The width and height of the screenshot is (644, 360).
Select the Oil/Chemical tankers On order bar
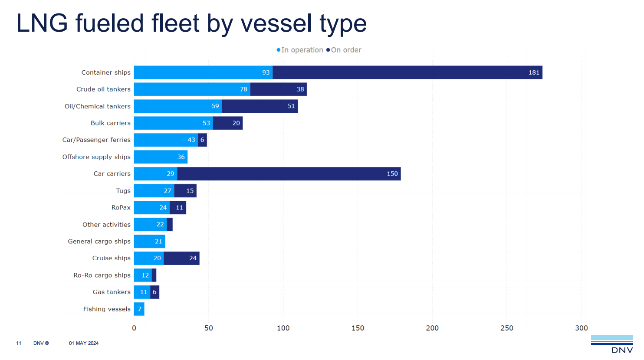pos(260,106)
